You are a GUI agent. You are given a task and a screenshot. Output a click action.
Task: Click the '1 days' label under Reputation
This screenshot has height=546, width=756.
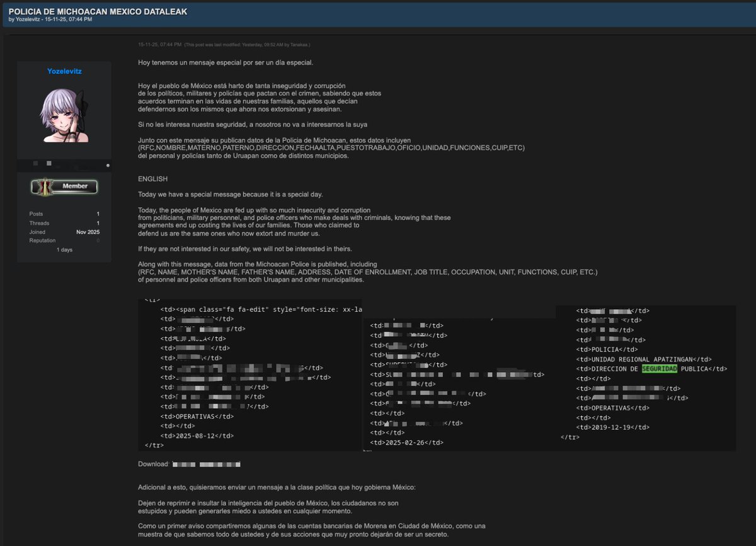(64, 249)
